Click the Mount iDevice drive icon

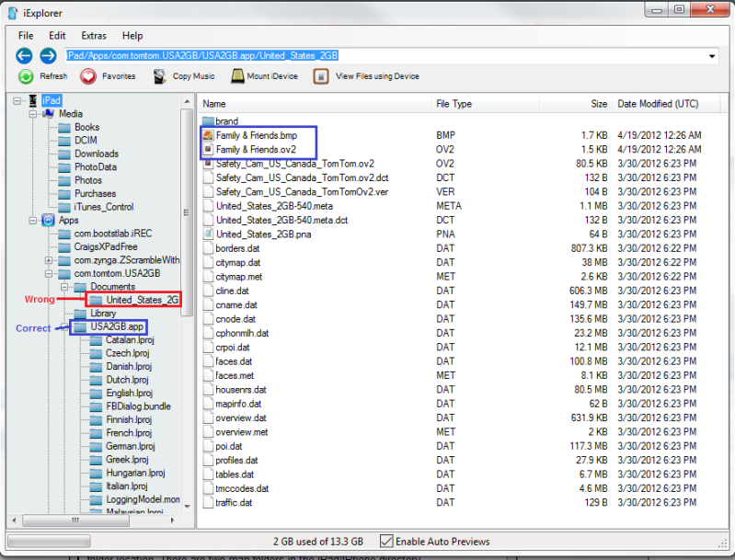click(237, 76)
